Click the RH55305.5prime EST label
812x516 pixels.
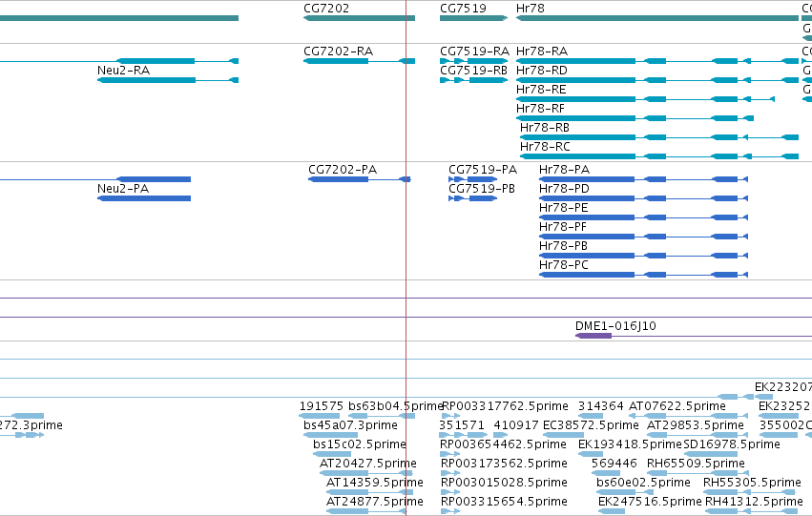752,483
